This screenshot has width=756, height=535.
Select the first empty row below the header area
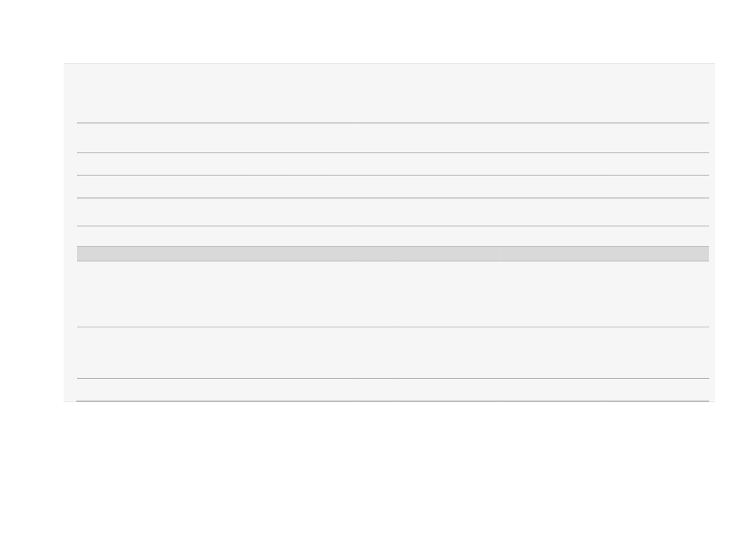pyautogui.click(x=393, y=138)
